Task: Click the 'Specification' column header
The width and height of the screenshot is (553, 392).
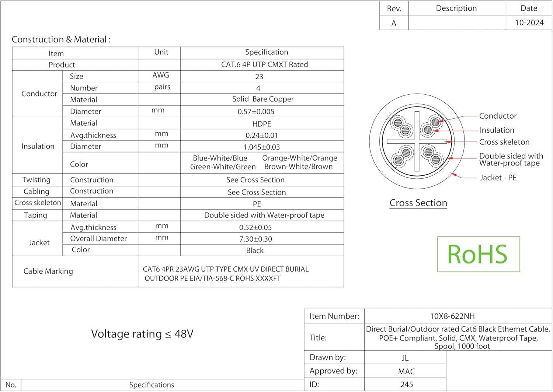Action: [267, 52]
